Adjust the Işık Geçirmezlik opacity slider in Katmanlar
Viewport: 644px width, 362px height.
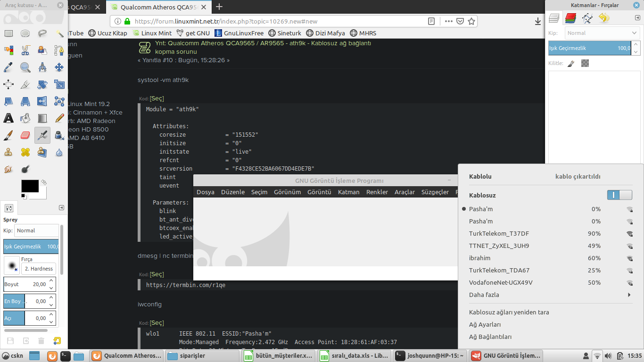pyautogui.click(x=590, y=48)
